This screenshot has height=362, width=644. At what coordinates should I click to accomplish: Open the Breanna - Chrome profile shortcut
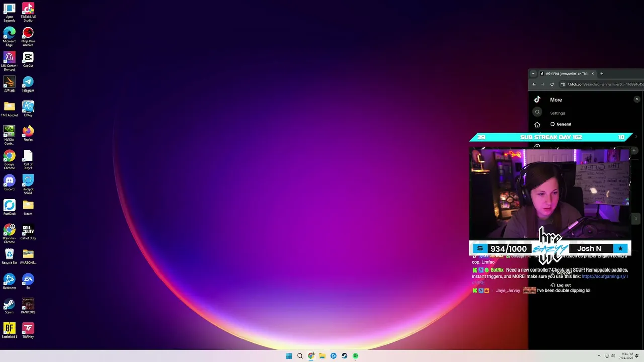[9, 234]
